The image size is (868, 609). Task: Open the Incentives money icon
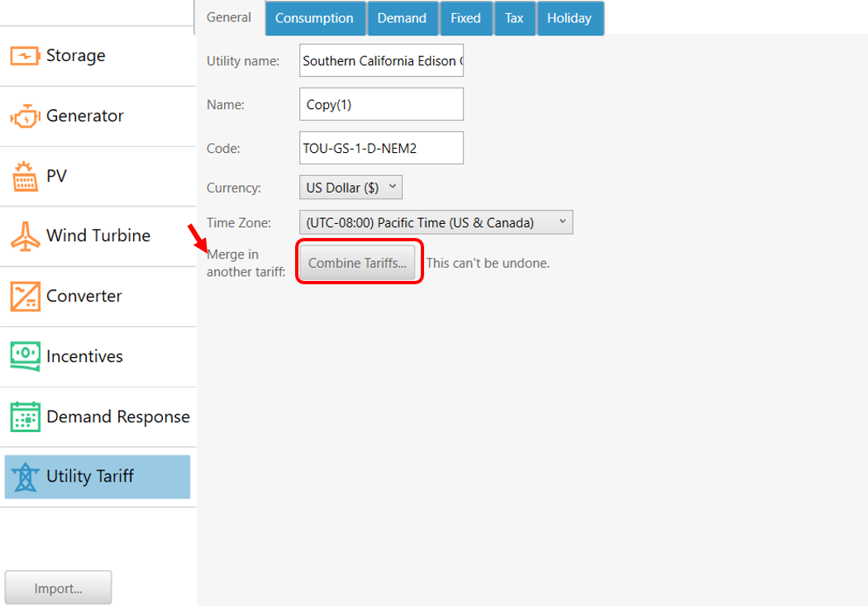click(25, 356)
